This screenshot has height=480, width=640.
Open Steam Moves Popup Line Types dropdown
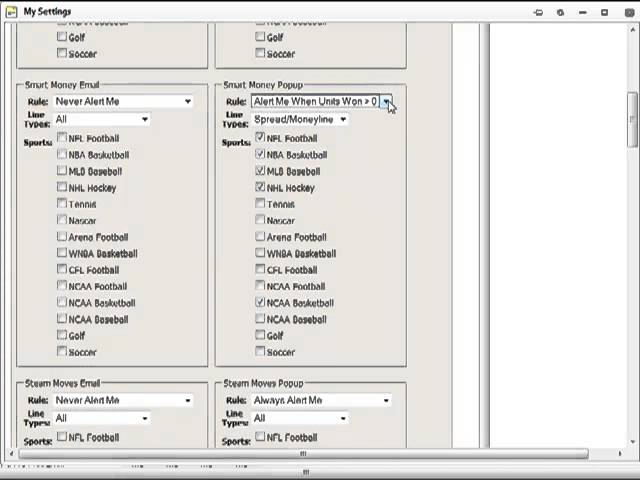(x=300, y=418)
